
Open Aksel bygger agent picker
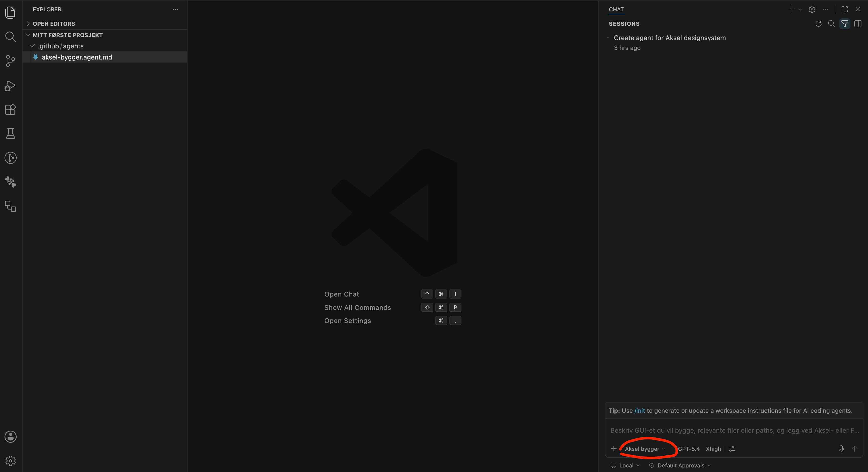click(x=645, y=449)
